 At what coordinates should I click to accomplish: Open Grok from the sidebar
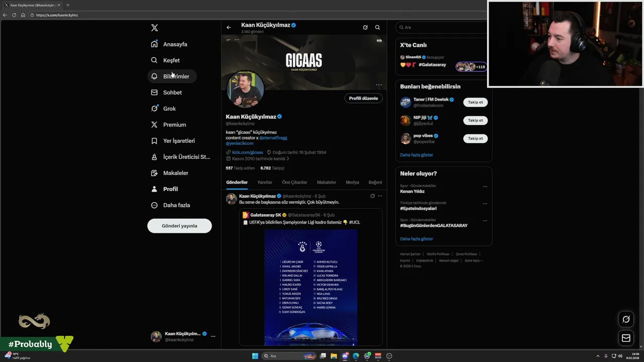pyautogui.click(x=164, y=109)
